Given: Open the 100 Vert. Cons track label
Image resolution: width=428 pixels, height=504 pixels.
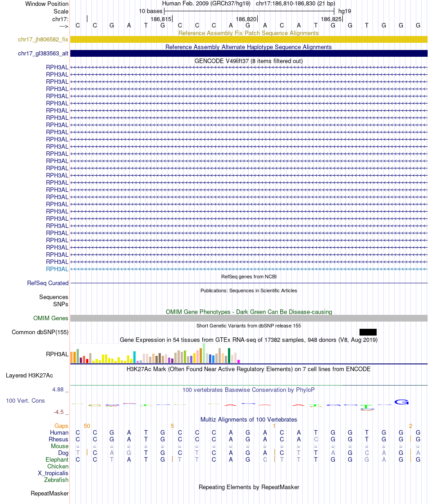Looking at the screenshot, I should 25,400.
